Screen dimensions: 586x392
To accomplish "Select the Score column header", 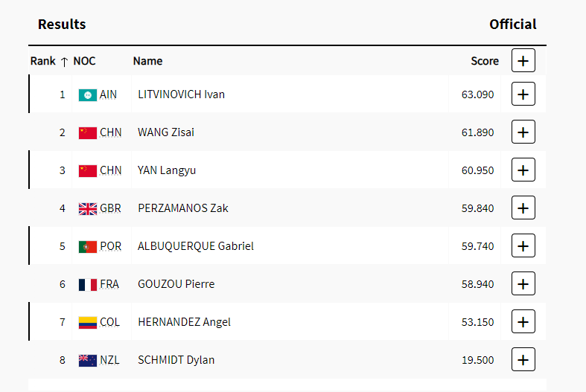I will (485, 61).
